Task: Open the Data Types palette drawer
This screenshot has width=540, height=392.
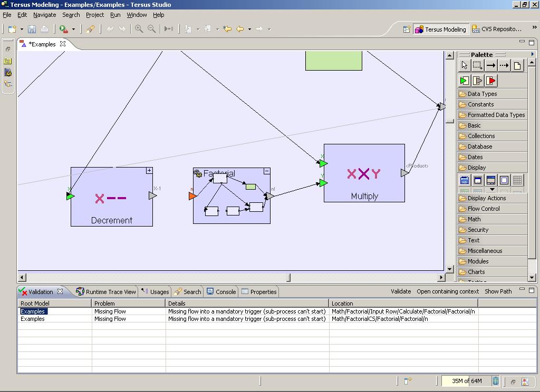Action: (x=482, y=94)
